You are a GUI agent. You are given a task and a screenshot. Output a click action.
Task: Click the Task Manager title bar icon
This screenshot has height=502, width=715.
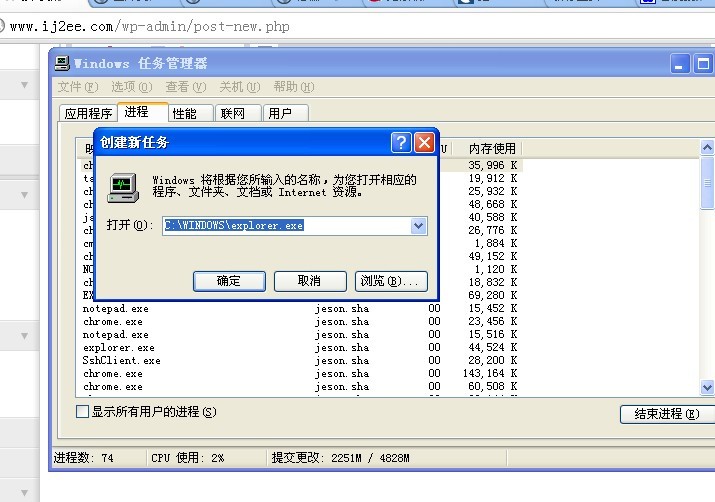pyautogui.click(x=62, y=63)
